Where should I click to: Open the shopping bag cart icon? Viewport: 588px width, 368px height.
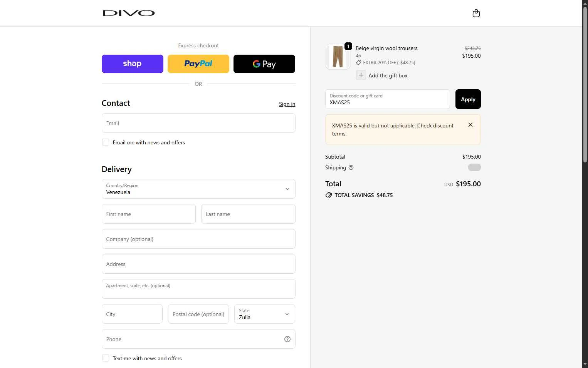click(476, 13)
